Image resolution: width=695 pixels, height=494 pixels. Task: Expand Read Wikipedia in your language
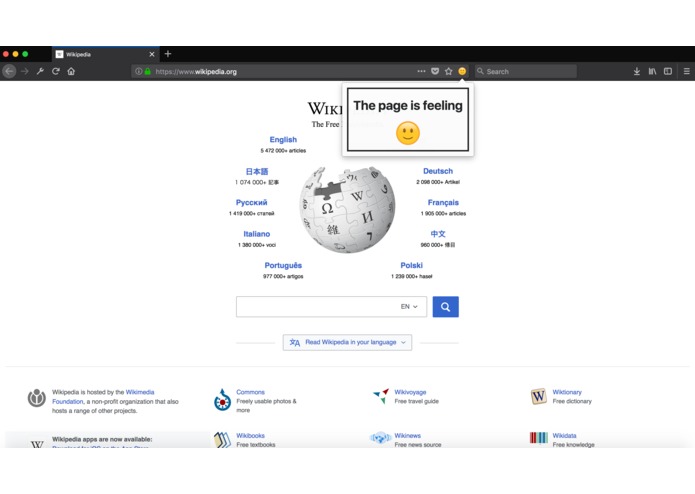click(347, 342)
